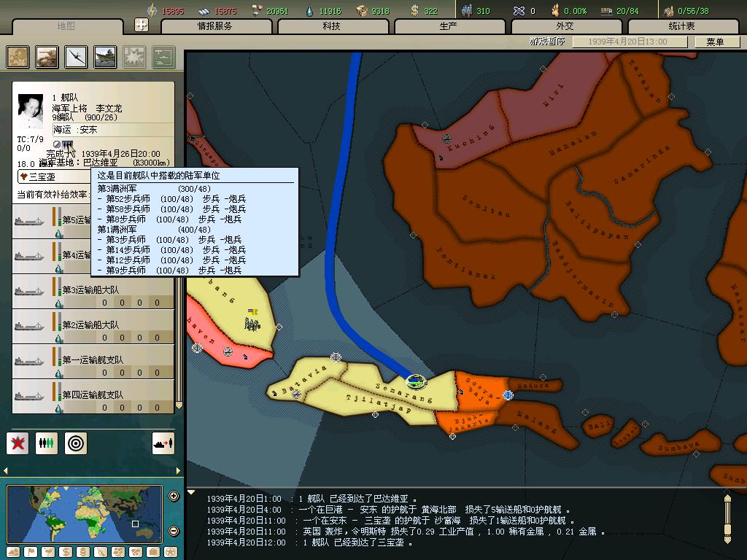Select the air units plane icon
Viewport: 747px width, 560px height.
point(76,57)
